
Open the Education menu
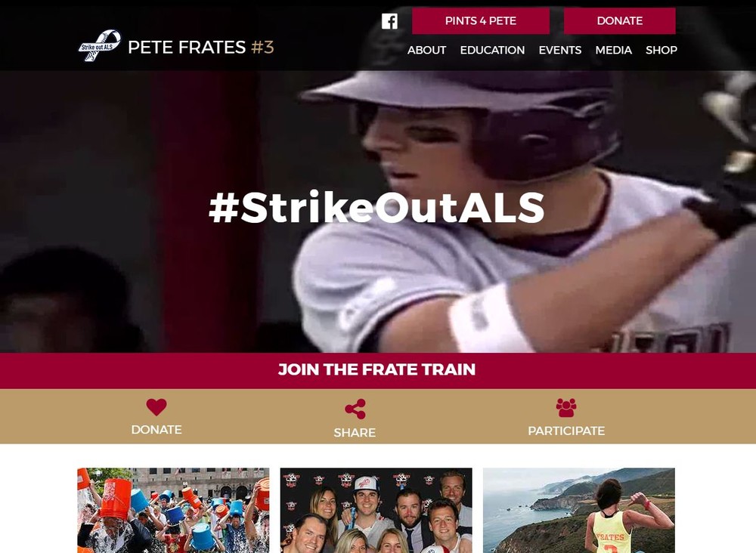(x=492, y=50)
